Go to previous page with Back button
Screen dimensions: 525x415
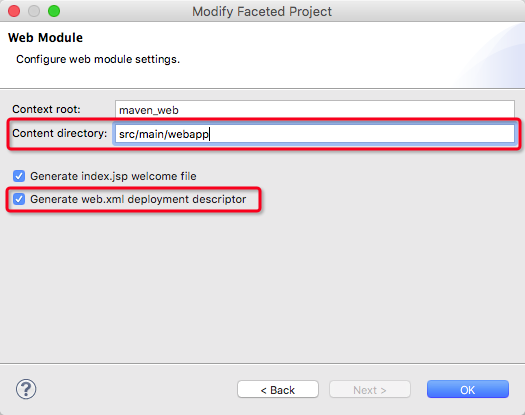(x=278, y=390)
